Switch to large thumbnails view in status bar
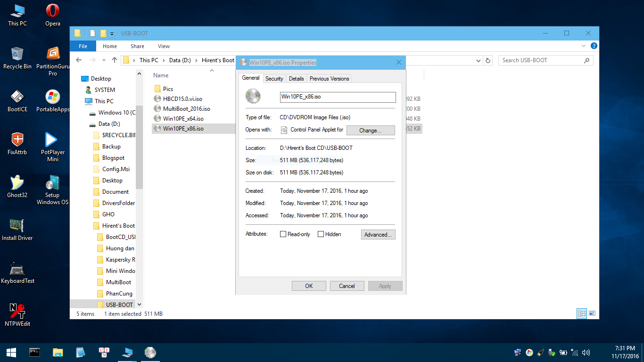This screenshot has width=644, height=362. coord(591,313)
